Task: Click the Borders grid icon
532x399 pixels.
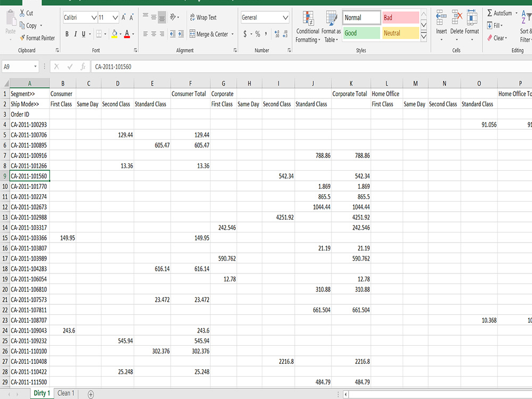Action: (99, 34)
